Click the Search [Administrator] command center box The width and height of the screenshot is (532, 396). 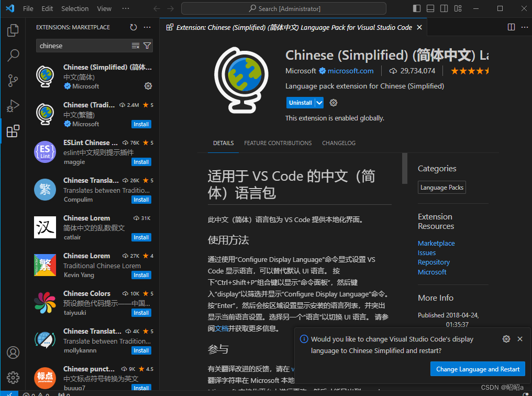(x=284, y=8)
